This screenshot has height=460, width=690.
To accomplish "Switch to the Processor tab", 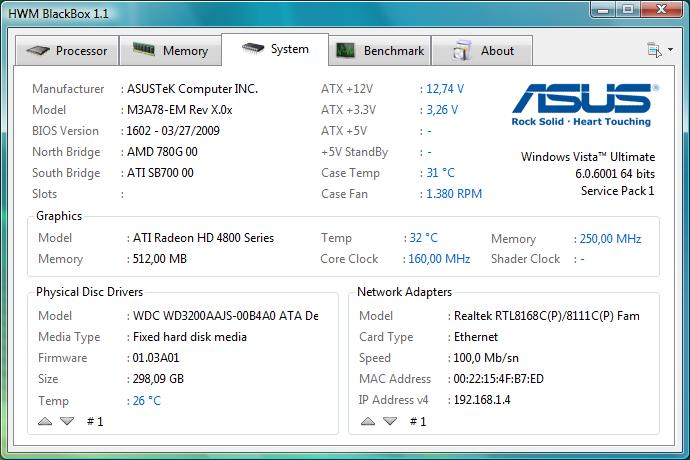I will 67,51.
